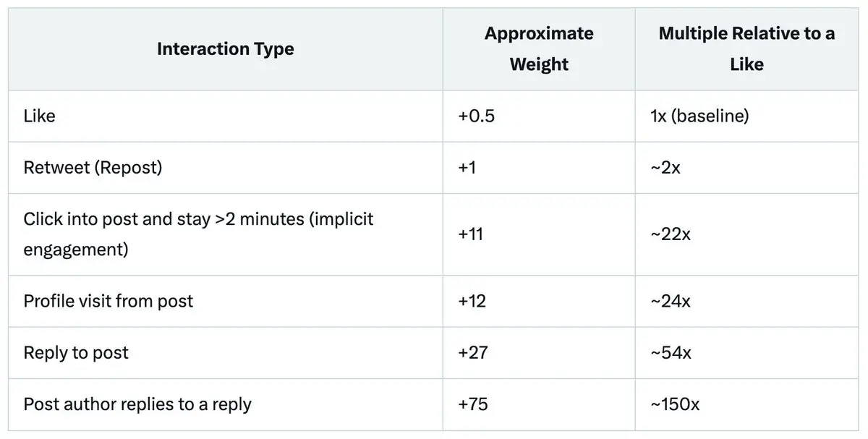Image resolution: width=868 pixels, height=439 pixels.
Task: Select the click into post and stay cell
Action: (x=199, y=234)
